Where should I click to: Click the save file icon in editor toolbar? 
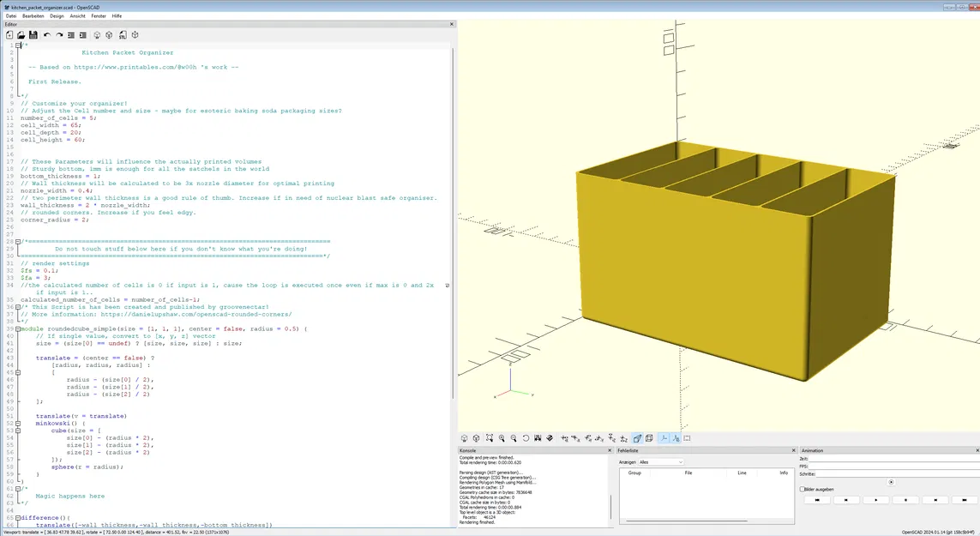click(x=33, y=35)
